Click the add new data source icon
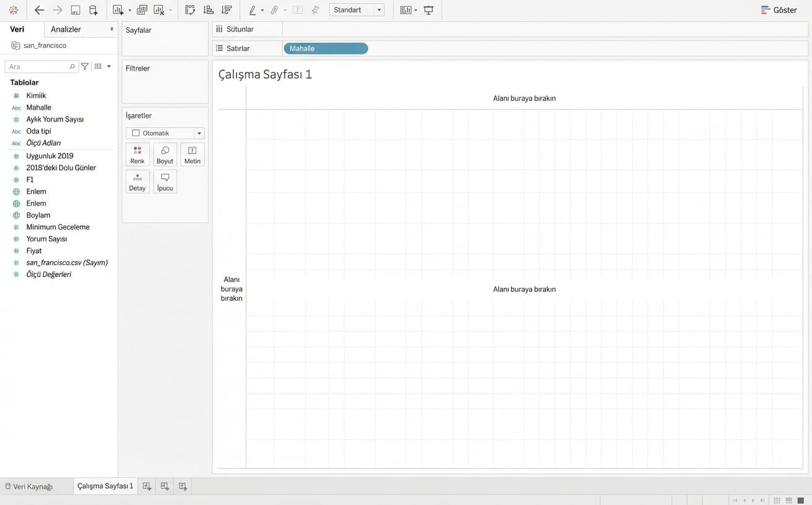 click(x=93, y=10)
